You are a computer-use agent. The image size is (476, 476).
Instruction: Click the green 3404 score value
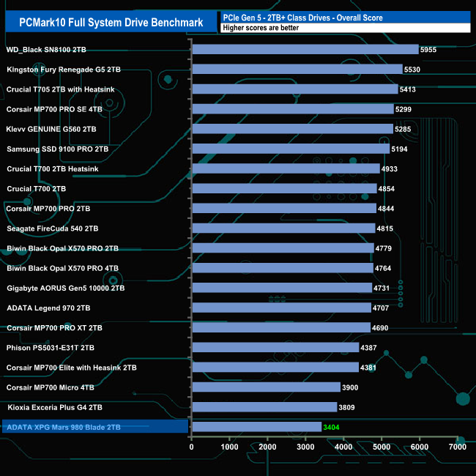[331, 428]
